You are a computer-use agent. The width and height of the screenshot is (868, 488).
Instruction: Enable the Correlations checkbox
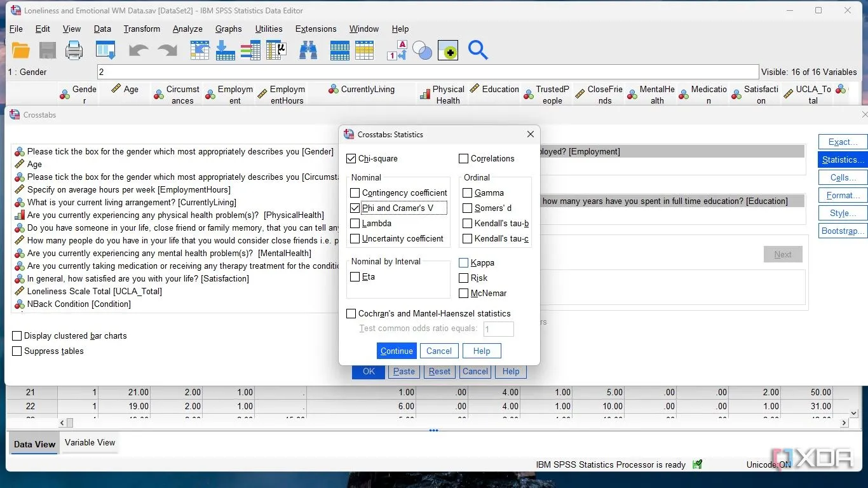(464, 158)
